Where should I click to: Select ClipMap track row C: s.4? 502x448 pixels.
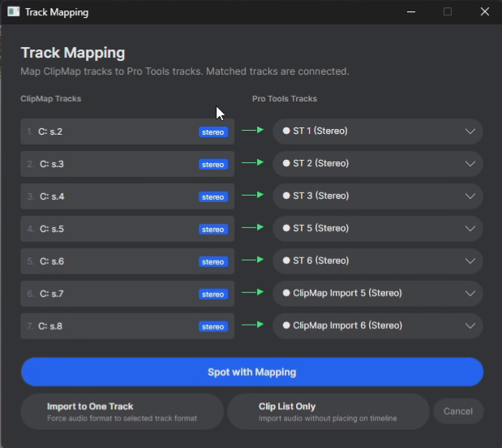click(127, 196)
